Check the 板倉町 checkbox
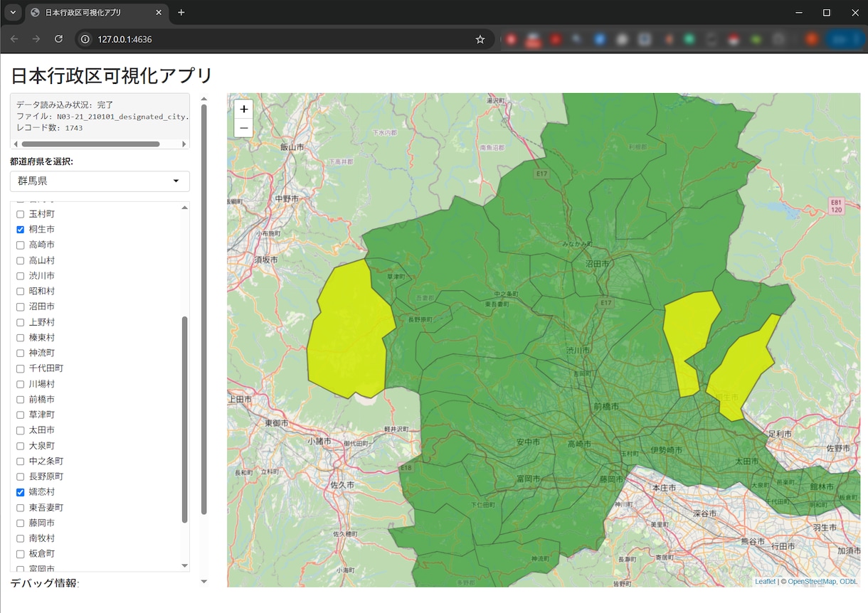 pos(21,554)
